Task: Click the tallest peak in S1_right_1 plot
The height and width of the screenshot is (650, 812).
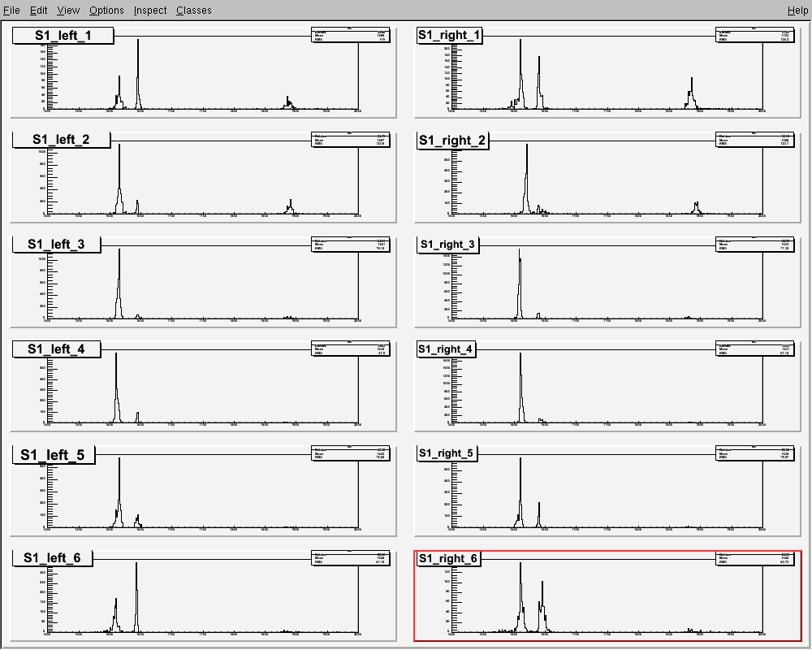Action: click(x=521, y=74)
